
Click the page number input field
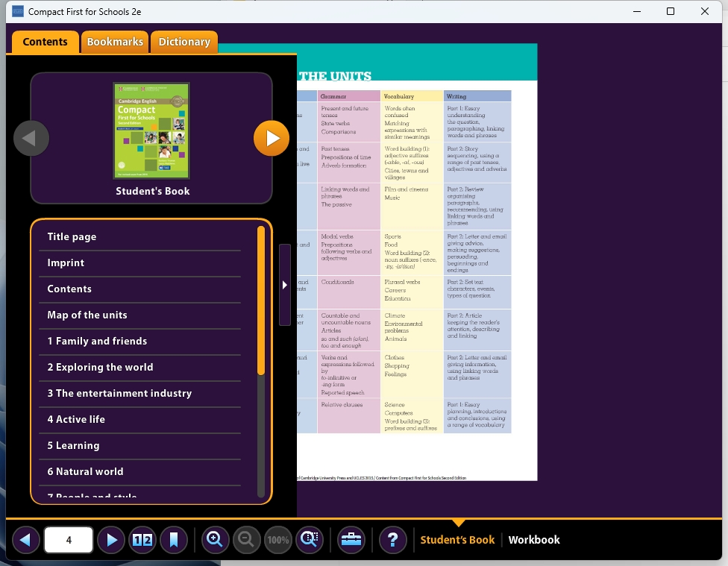pyautogui.click(x=69, y=540)
